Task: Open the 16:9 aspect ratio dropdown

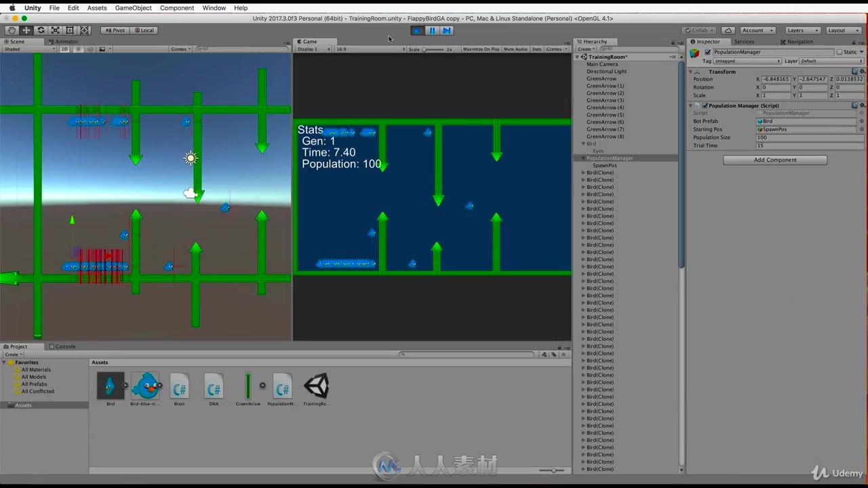Action: click(369, 49)
